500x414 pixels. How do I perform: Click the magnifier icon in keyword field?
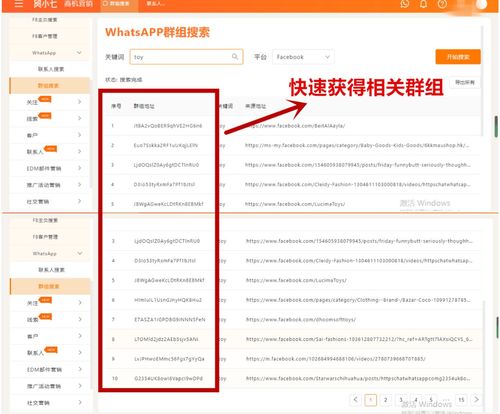tap(235, 57)
